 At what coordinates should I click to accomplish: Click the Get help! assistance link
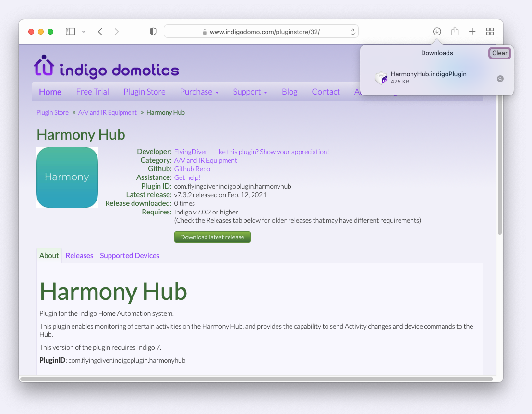[187, 177]
